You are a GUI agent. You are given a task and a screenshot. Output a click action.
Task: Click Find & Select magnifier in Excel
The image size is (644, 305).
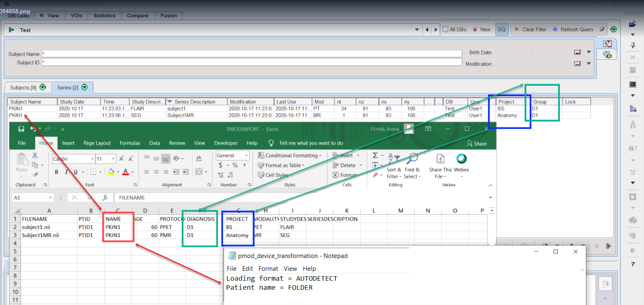click(x=412, y=158)
